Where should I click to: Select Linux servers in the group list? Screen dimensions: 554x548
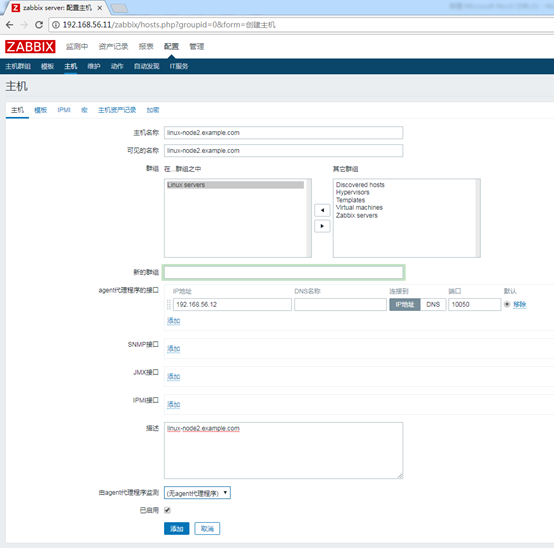(235, 185)
